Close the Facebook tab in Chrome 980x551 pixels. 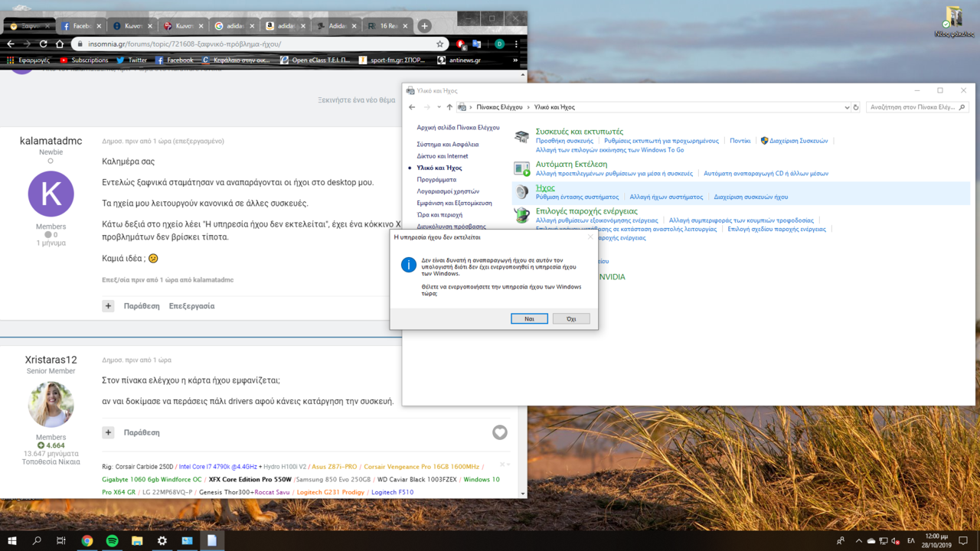(99, 26)
